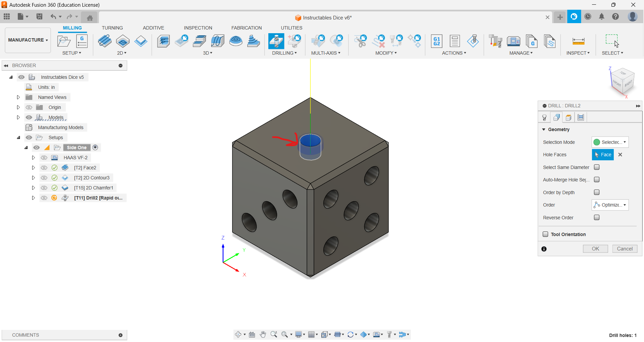Expand the [T11] Drill2 operation node
This screenshot has width=644, height=342.
coord(33,198)
